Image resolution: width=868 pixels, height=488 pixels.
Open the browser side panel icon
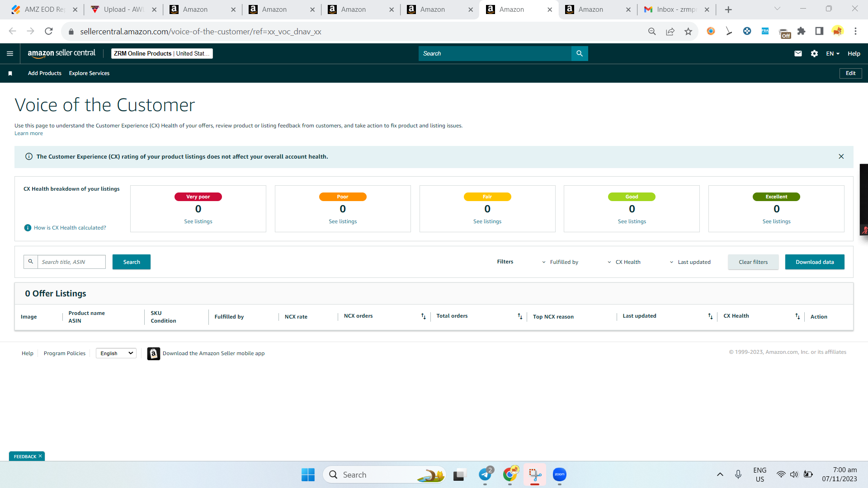click(x=819, y=31)
